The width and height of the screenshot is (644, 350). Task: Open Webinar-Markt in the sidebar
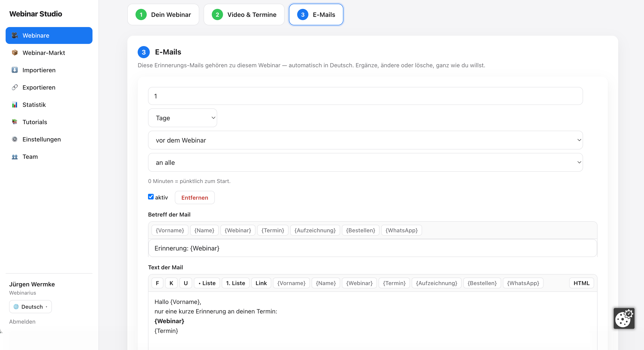(49, 53)
